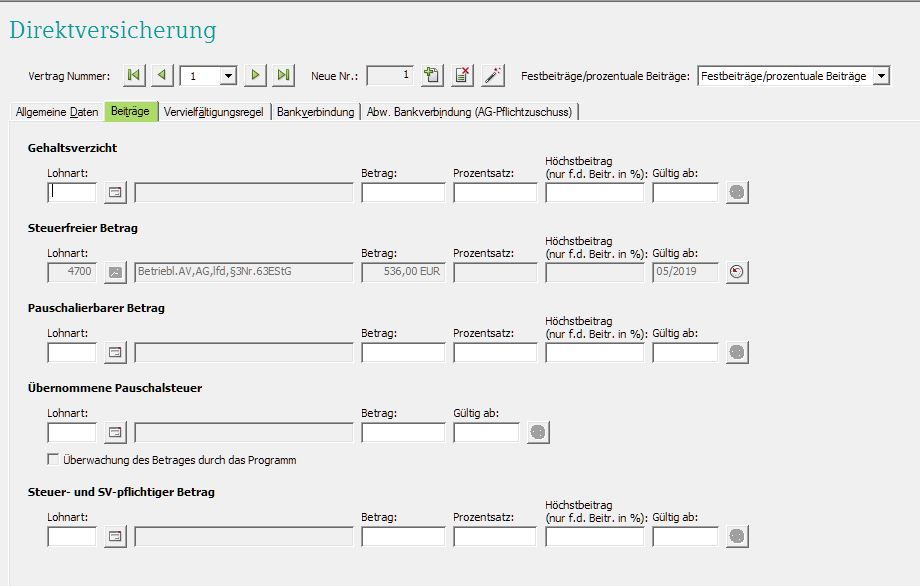Go to the previous contract record
Screen dimensions: 920x586
162,75
